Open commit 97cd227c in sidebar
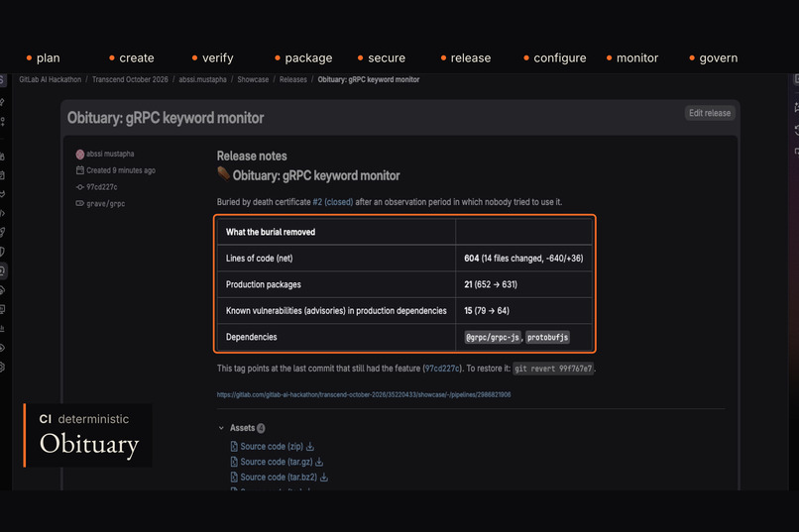 pyautogui.click(x=101, y=187)
